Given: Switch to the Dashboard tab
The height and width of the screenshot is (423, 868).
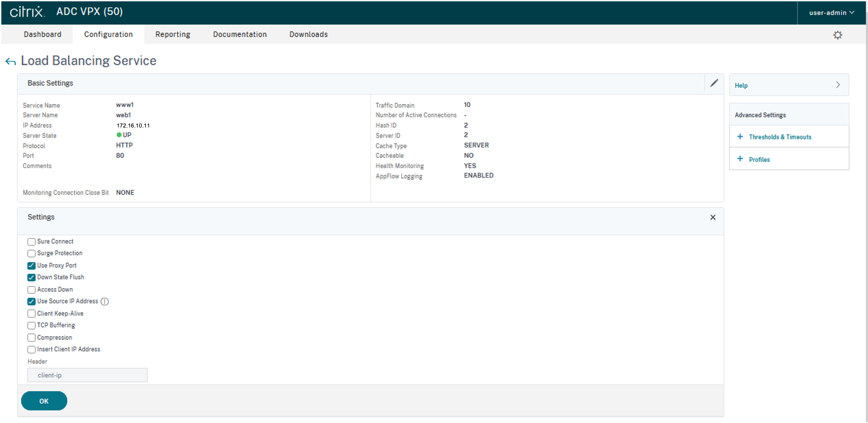Looking at the screenshot, I should click(x=42, y=34).
